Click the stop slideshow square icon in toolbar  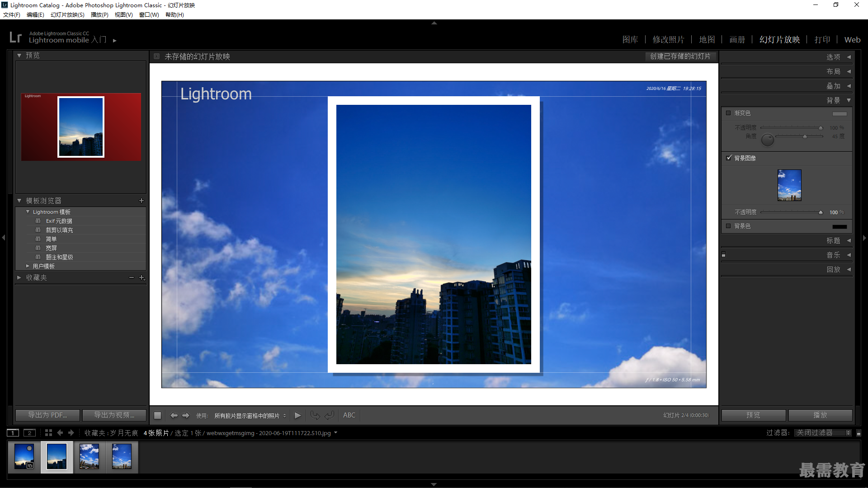(157, 415)
